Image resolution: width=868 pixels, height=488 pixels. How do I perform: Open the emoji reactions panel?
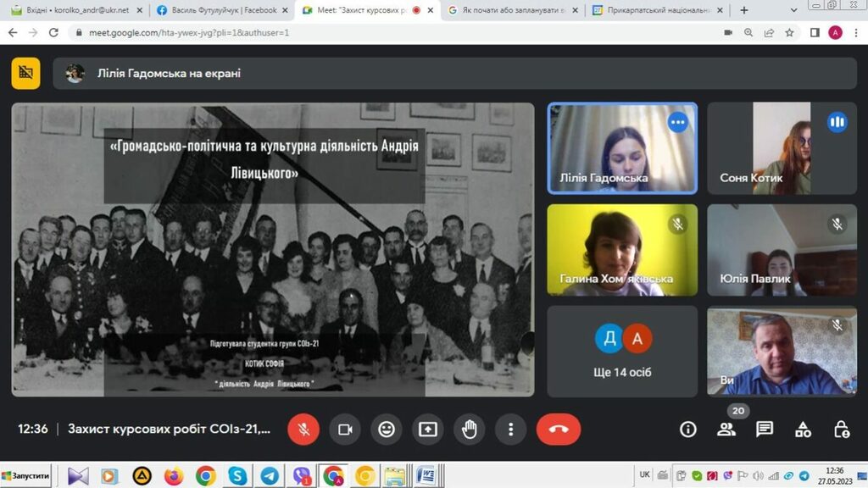(x=387, y=430)
